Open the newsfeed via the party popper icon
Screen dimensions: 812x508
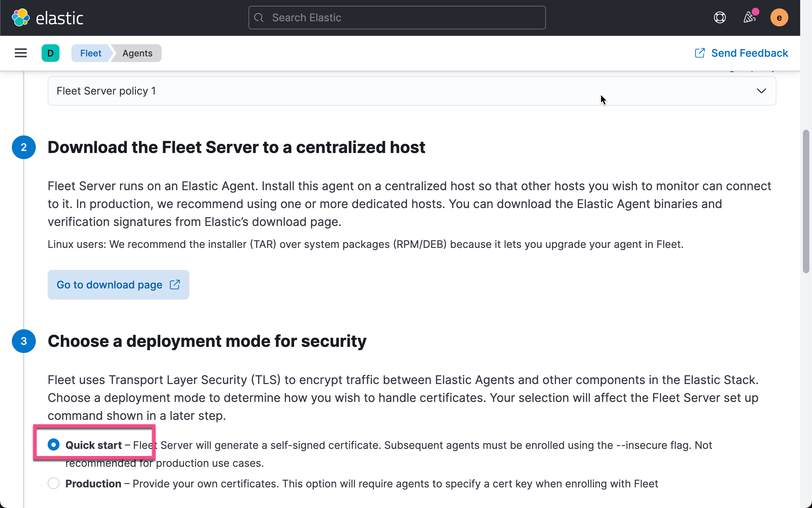[749, 17]
